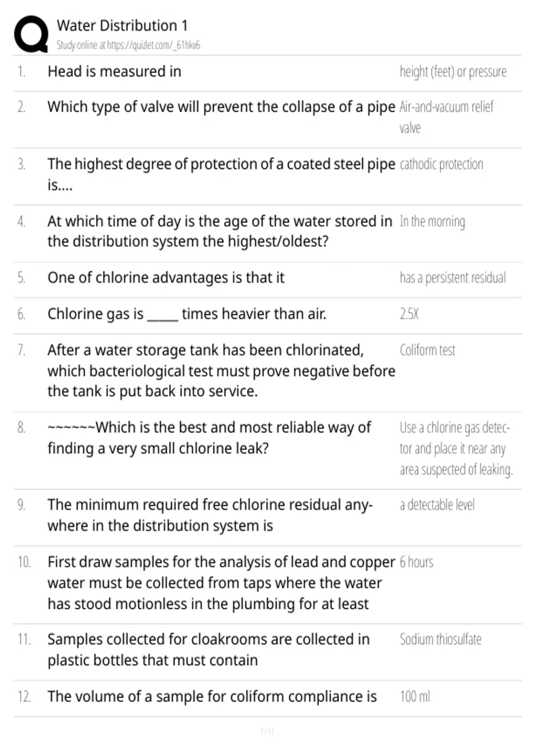Select 'Air-and-vacuum relief valve' answer text
The image size is (534, 756).
point(446,117)
